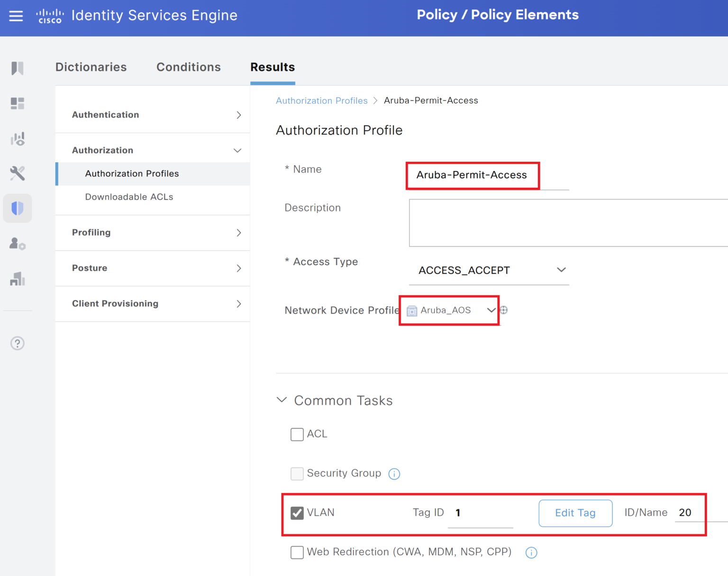This screenshot has height=576, width=728.
Task: Open the Authorization Profiles breadcrumb link
Action: click(x=321, y=100)
